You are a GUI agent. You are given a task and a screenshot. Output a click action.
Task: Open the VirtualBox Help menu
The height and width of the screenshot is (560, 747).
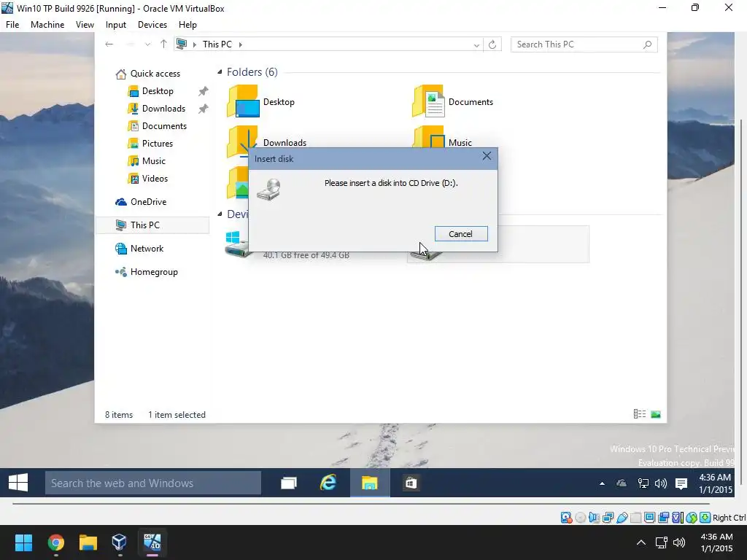[x=187, y=25]
